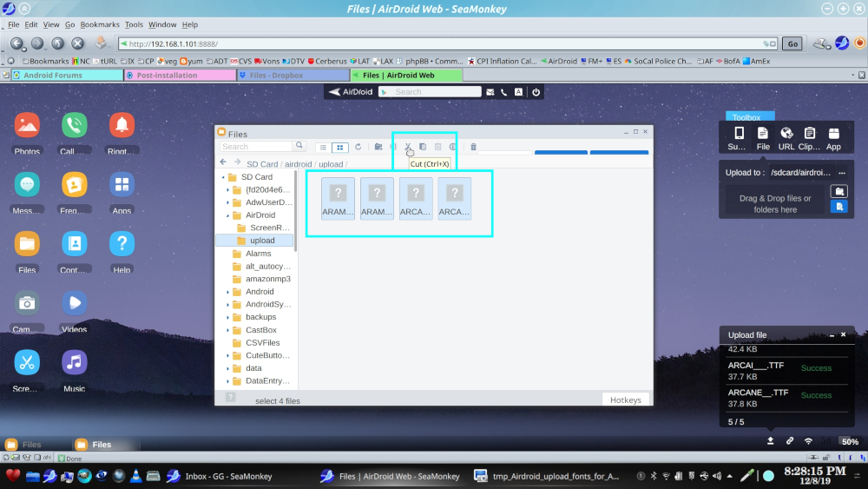The width and height of the screenshot is (868, 489).
Task: Expand the Android folder node
Action: (x=227, y=292)
